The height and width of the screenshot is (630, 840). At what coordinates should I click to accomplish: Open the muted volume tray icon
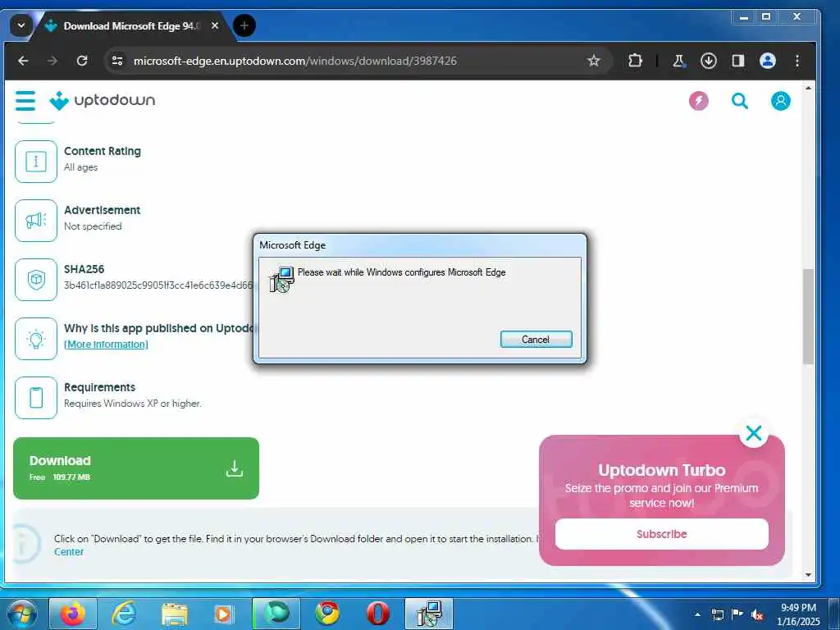pos(757,615)
